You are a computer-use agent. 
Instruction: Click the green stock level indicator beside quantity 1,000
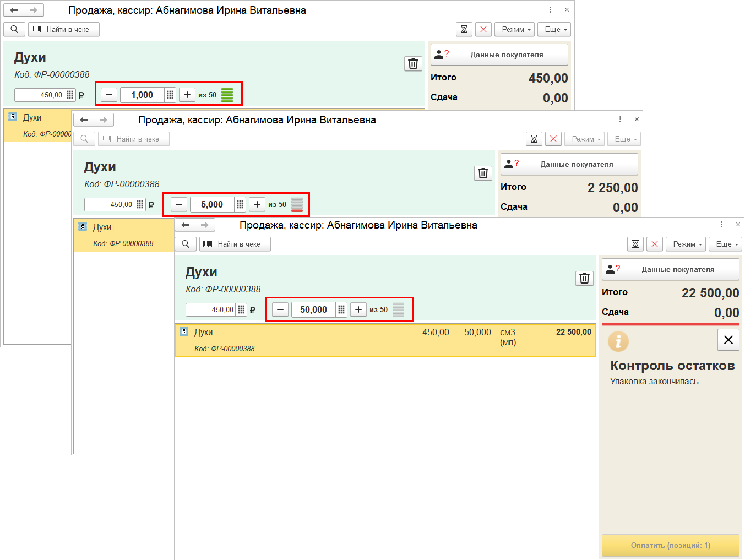[x=227, y=95]
